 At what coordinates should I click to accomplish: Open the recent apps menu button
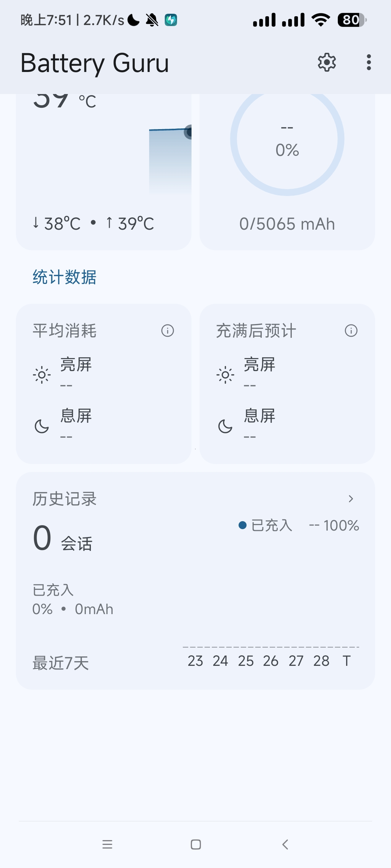coord(107,844)
